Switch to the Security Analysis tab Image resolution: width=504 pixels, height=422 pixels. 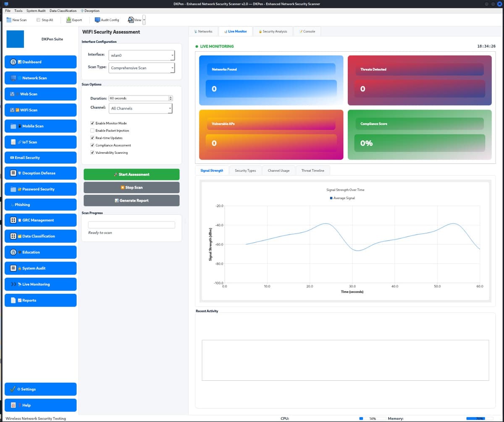point(273,31)
